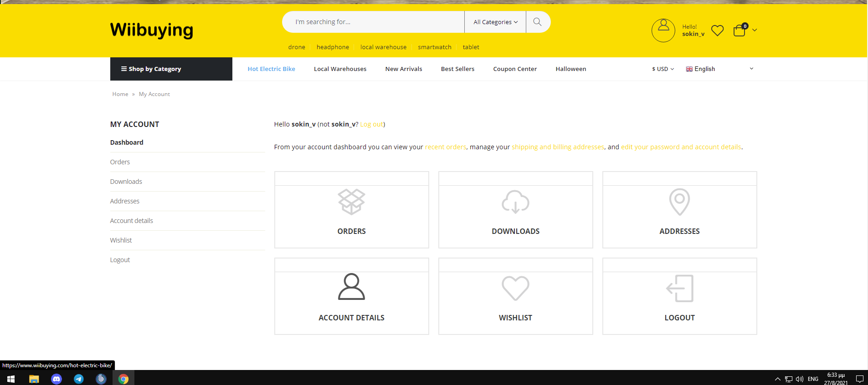Open Local Warehouses menu item
The width and height of the screenshot is (868, 385).
coord(340,69)
